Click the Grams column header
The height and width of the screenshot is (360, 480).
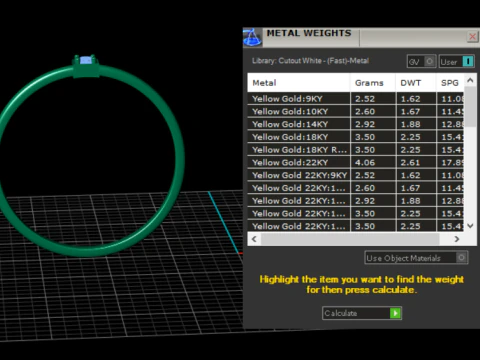(x=373, y=83)
